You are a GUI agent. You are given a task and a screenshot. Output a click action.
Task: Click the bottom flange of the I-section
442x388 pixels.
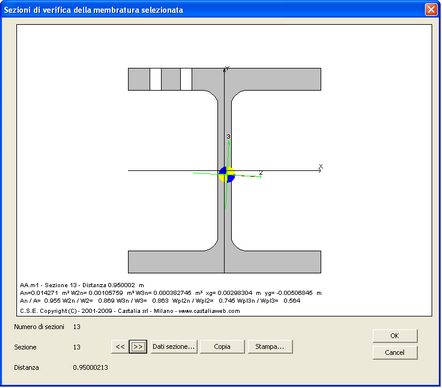click(225, 262)
